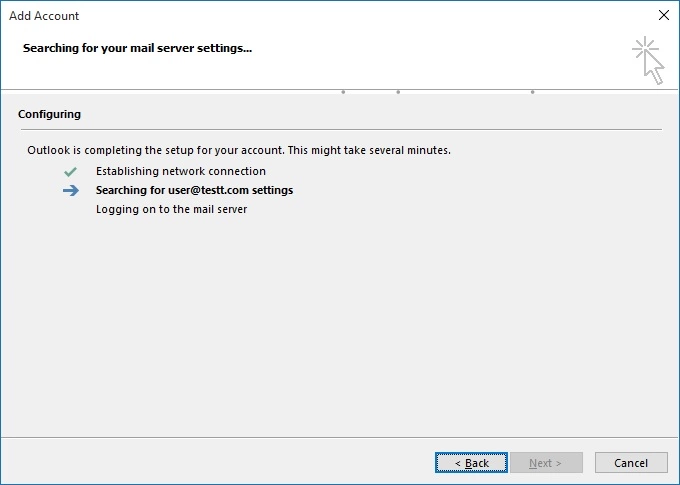The image size is (680, 485).
Task: Click the Outlook is completing the setup message
Action: pos(239,151)
